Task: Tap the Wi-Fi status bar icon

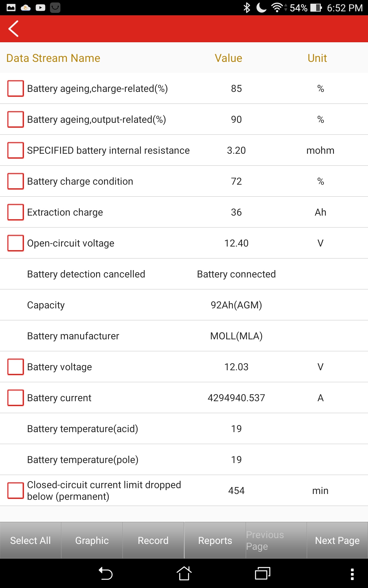Action: point(277,8)
